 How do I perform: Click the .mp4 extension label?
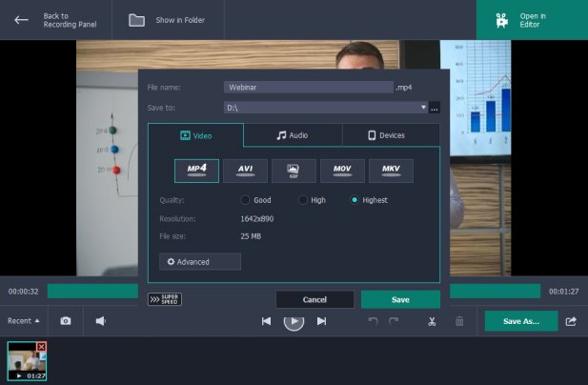(x=404, y=88)
